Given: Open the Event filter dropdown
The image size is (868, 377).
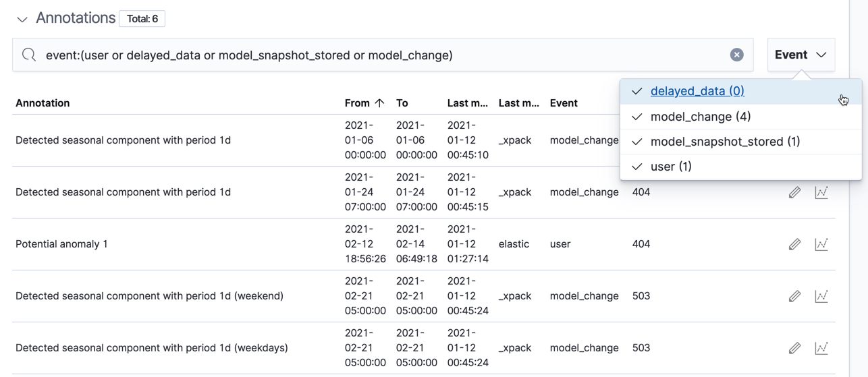Looking at the screenshot, I should [801, 55].
